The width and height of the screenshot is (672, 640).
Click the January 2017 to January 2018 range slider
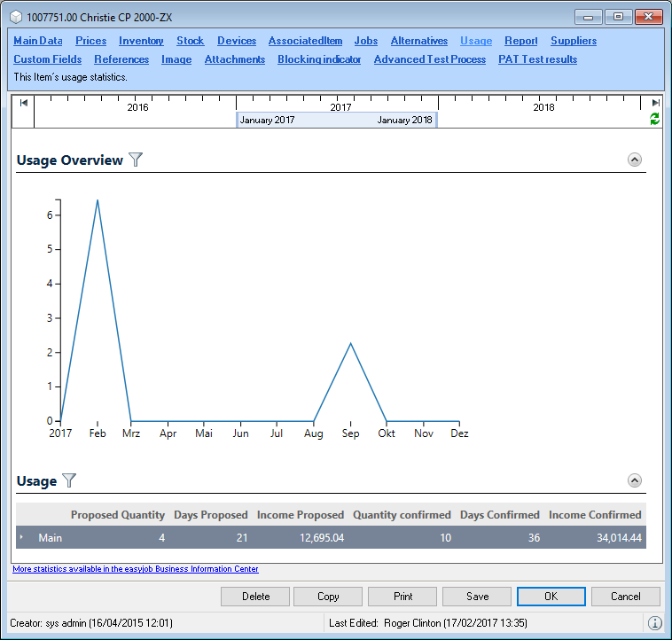tap(336, 120)
